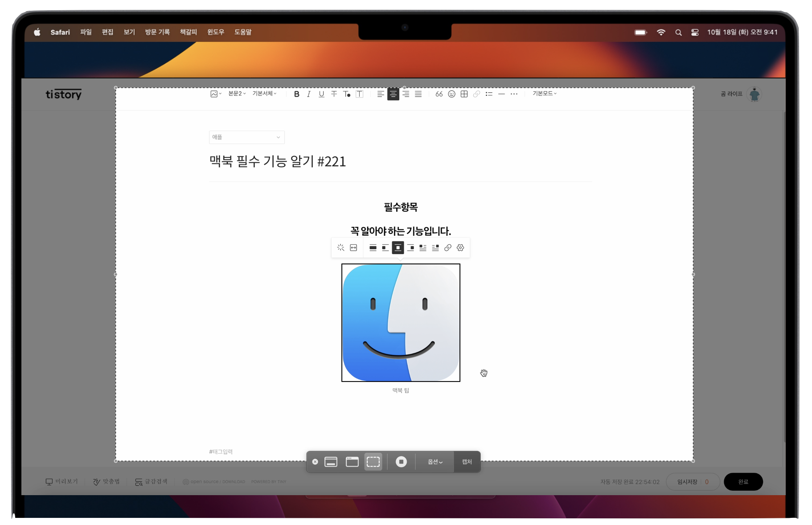Open 미리보기 preview
Screen dimensions: 812x525
pos(62,482)
